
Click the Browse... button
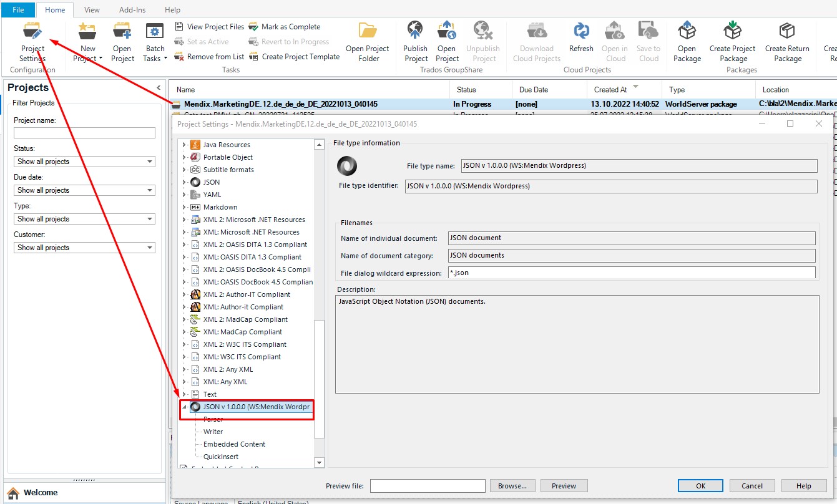[x=512, y=486]
